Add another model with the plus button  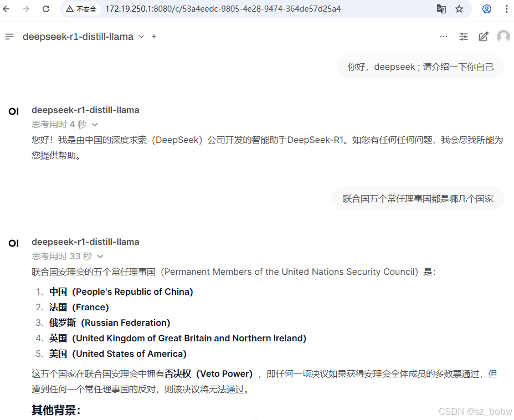click(154, 37)
